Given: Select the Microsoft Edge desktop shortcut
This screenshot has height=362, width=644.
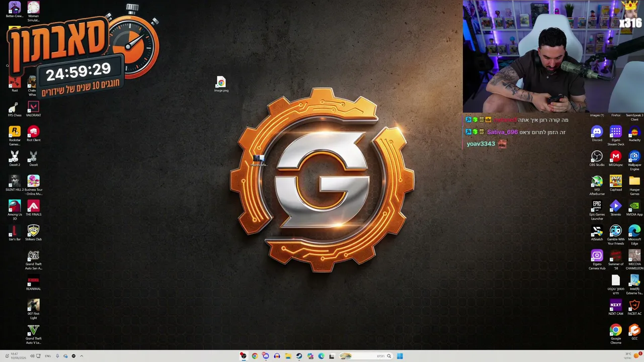Looking at the screenshot, I should click(634, 234).
